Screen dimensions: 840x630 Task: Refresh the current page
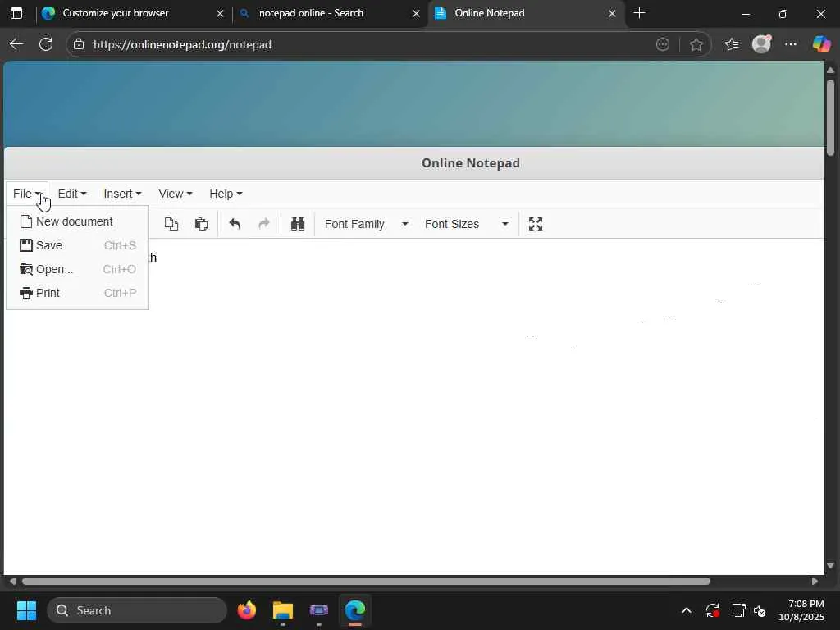[x=46, y=44]
